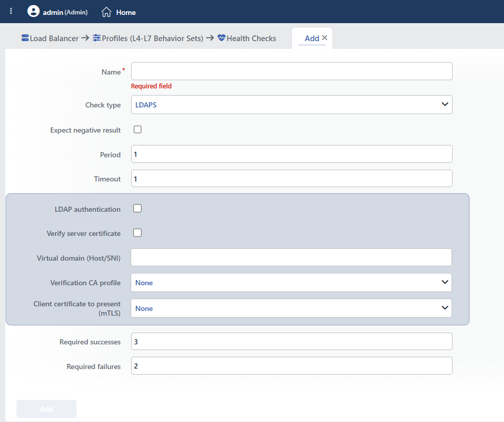Click the Verify server certificate label

(x=83, y=233)
